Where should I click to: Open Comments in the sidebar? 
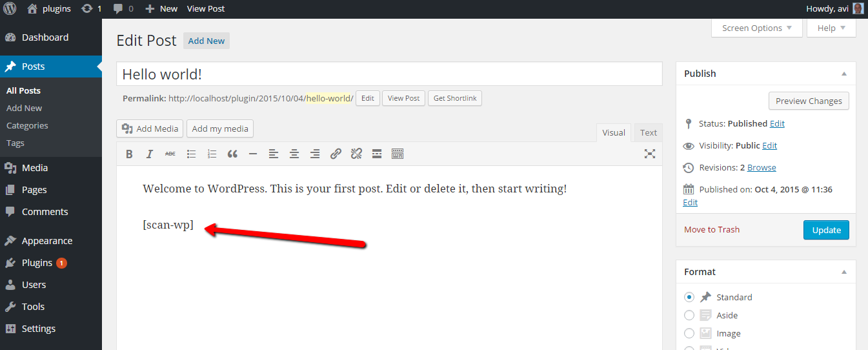click(x=51, y=212)
